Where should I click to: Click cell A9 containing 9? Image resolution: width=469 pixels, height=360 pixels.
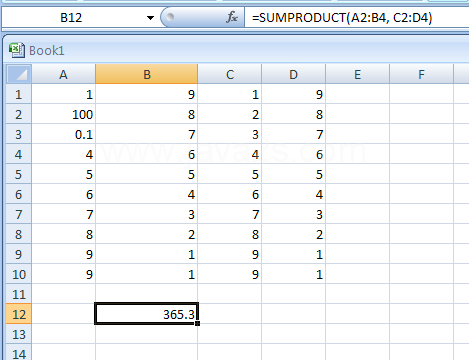tap(63, 254)
